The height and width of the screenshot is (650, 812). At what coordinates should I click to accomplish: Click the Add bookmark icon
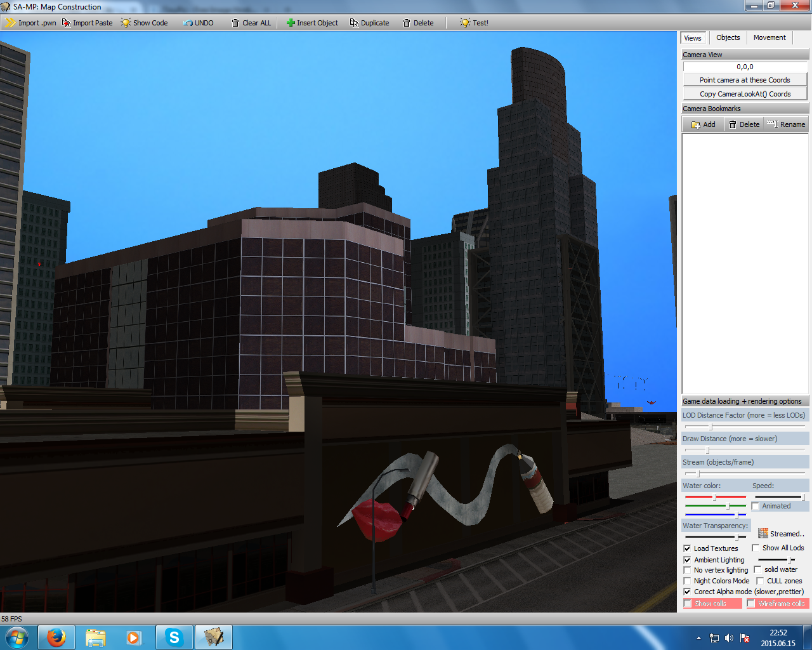click(x=696, y=124)
